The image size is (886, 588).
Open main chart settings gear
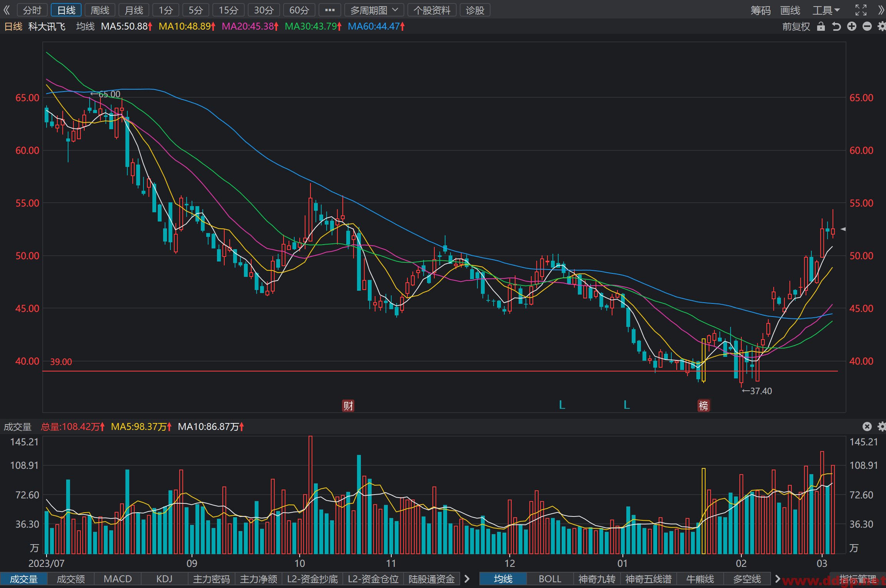point(881,26)
